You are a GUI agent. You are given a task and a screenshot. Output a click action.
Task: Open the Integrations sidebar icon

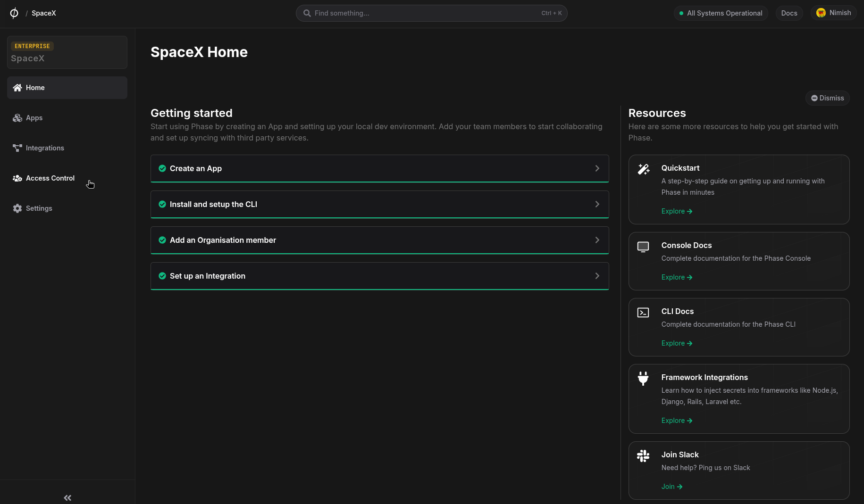click(17, 148)
